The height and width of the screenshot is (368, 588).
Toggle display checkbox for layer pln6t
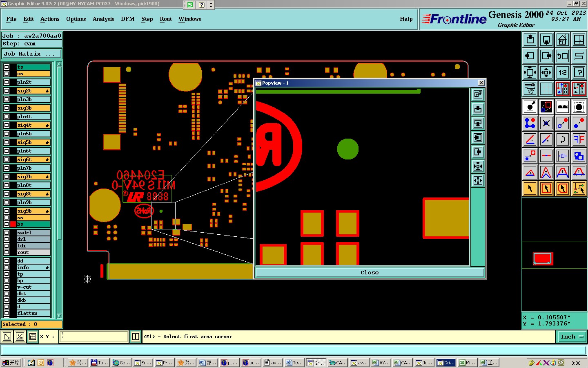click(7, 151)
